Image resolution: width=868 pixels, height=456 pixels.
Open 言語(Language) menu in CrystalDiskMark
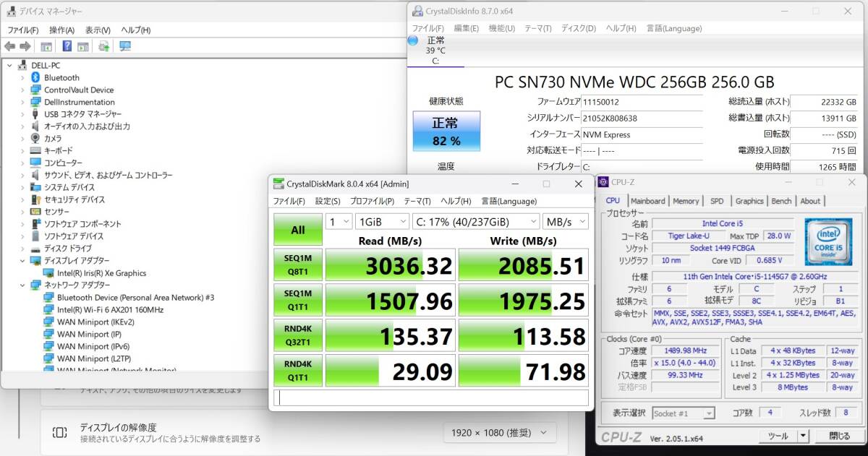coord(509,201)
